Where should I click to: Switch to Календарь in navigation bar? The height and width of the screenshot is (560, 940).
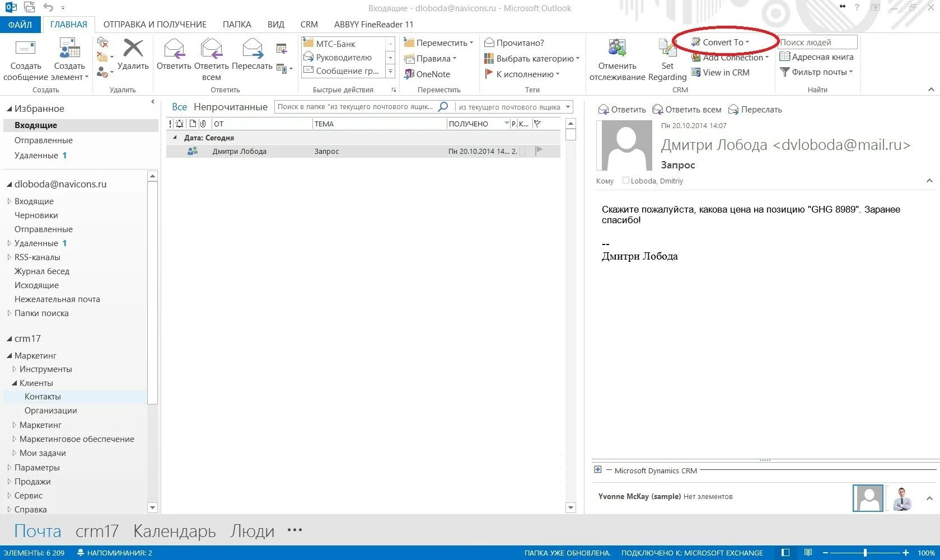pyautogui.click(x=175, y=531)
